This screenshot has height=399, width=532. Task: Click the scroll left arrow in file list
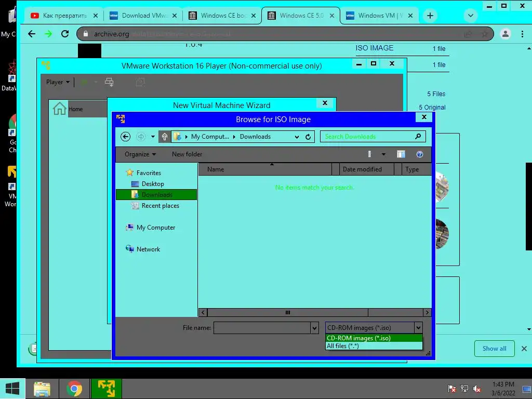click(203, 312)
